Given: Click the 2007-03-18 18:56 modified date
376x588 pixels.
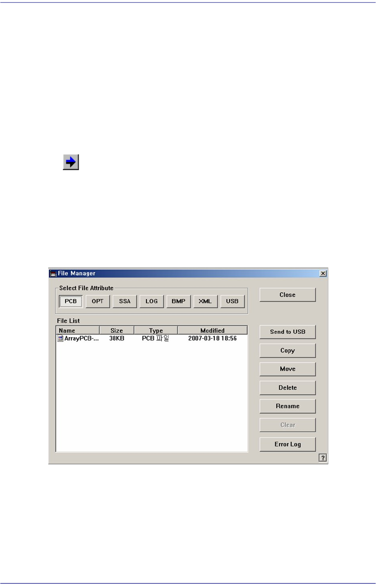Looking at the screenshot, I should tap(213, 338).
